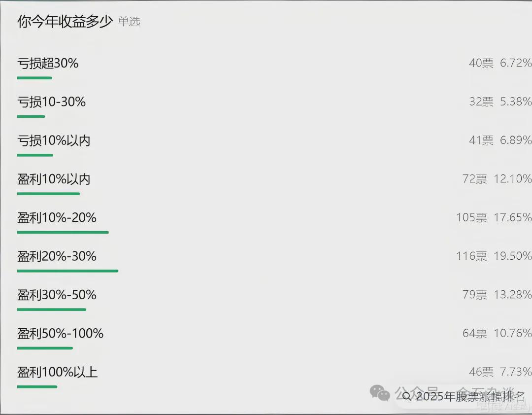Select the 盈利30%-50% option

[x=57, y=295]
